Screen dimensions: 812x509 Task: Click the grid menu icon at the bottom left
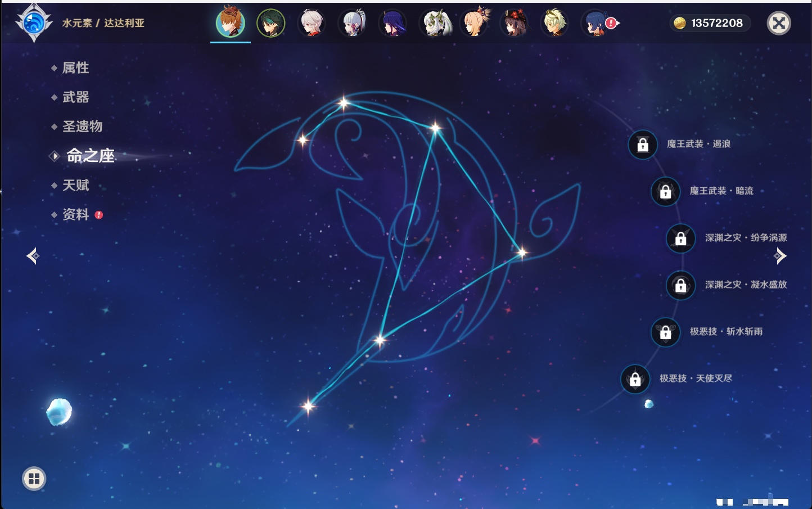[34, 479]
